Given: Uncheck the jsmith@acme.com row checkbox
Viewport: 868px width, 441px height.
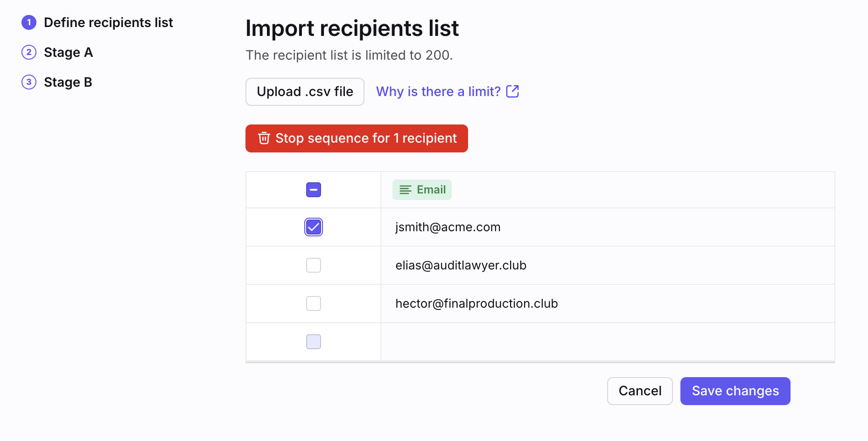Looking at the screenshot, I should pos(314,227).
